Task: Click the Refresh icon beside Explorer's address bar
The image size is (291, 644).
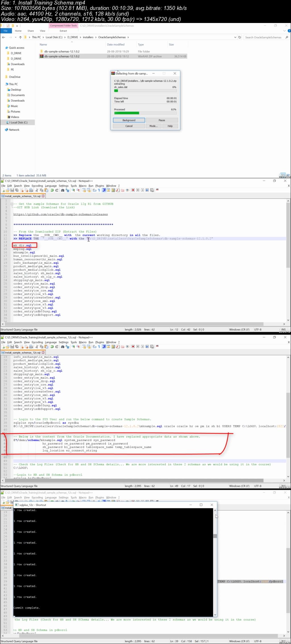Action: (x=240, y=37)
